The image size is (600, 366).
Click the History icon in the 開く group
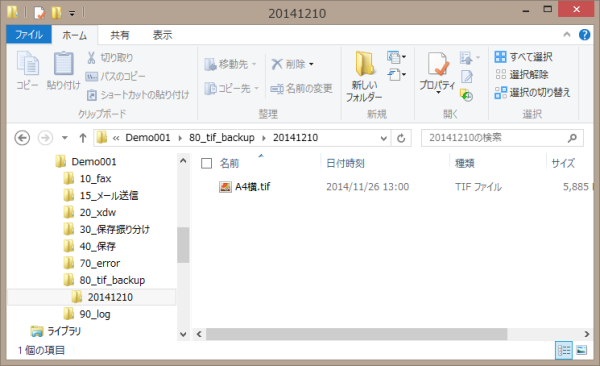466,95
